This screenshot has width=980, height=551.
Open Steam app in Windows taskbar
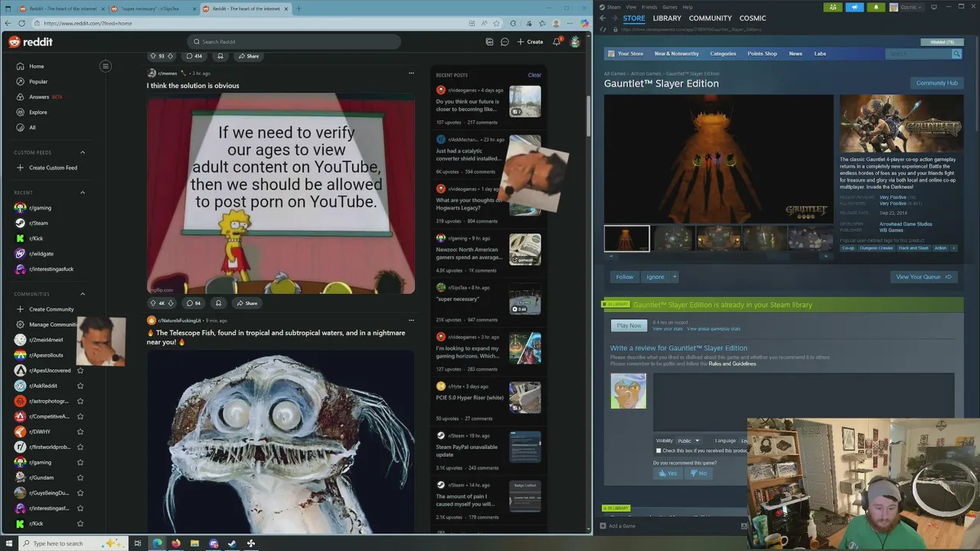232,543
